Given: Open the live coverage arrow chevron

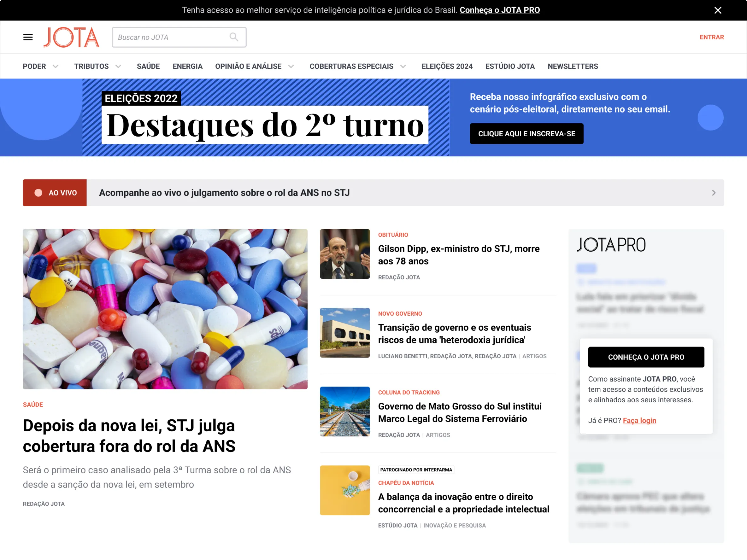Looking at the screenshot, I should pos(714,193).
